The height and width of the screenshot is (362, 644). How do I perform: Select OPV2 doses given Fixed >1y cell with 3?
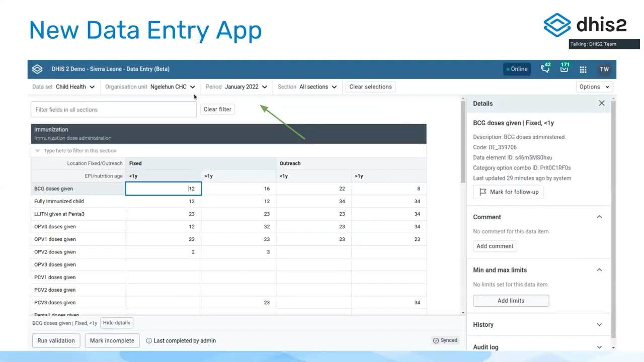pos(238,252)
